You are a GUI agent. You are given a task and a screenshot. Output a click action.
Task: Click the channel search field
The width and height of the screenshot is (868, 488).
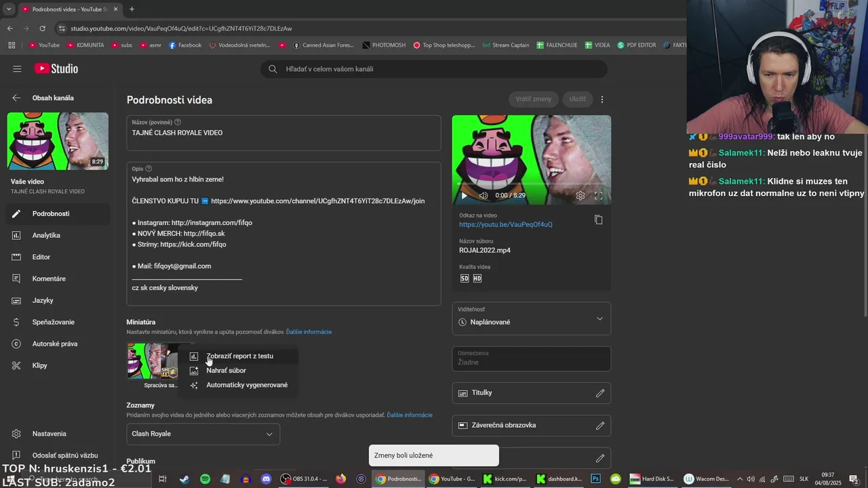pos(434,68)
